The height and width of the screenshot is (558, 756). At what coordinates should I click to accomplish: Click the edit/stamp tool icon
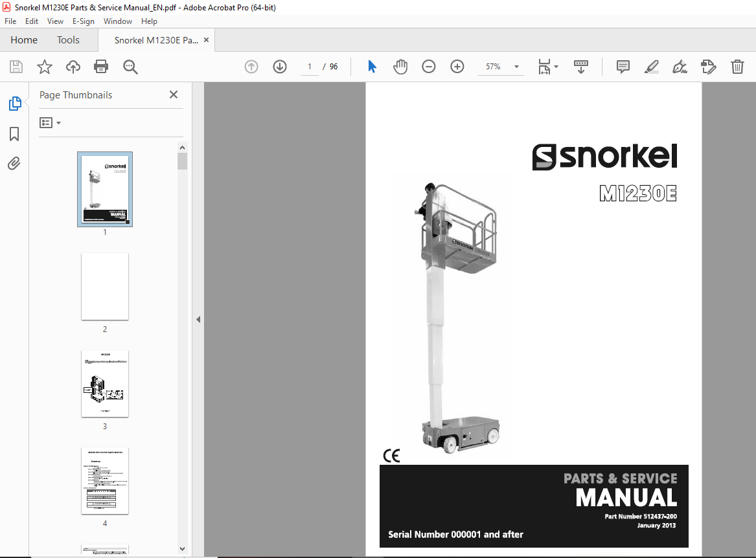(708, 67)
